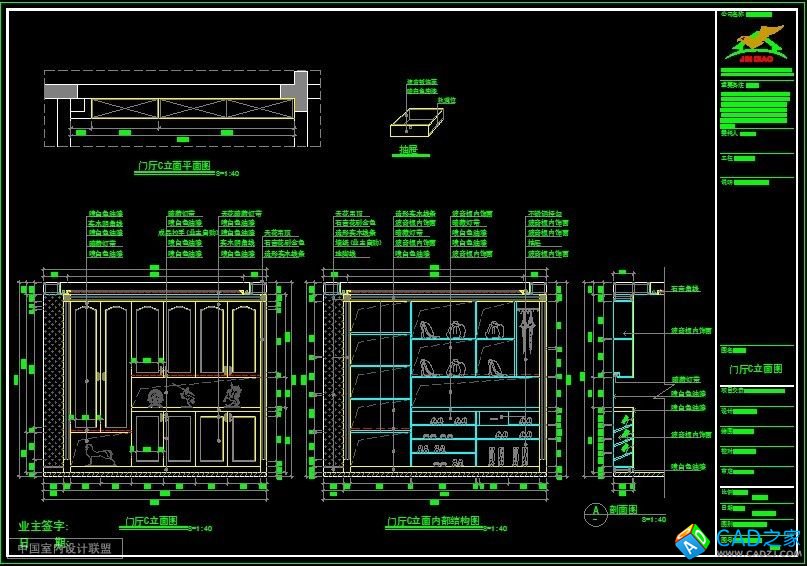
Task: Click the 业主签字 owner signature field
Action: coord(44,525)
